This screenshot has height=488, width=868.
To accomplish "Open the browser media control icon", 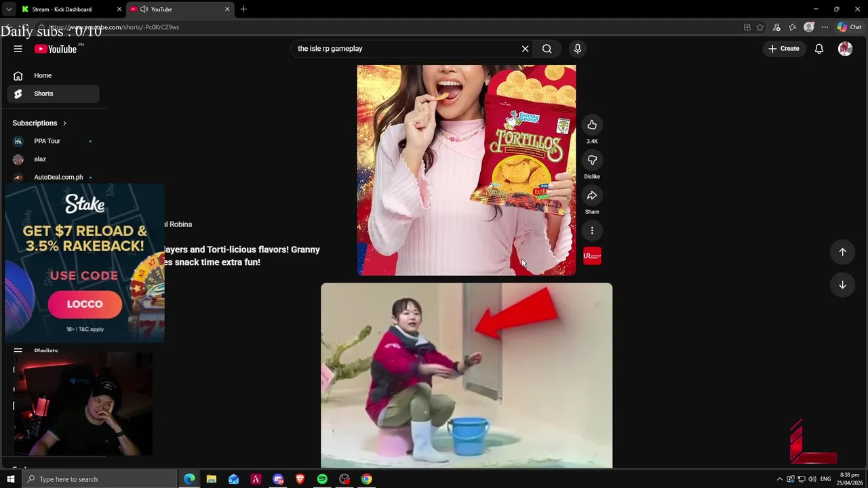I will point(776,27).
